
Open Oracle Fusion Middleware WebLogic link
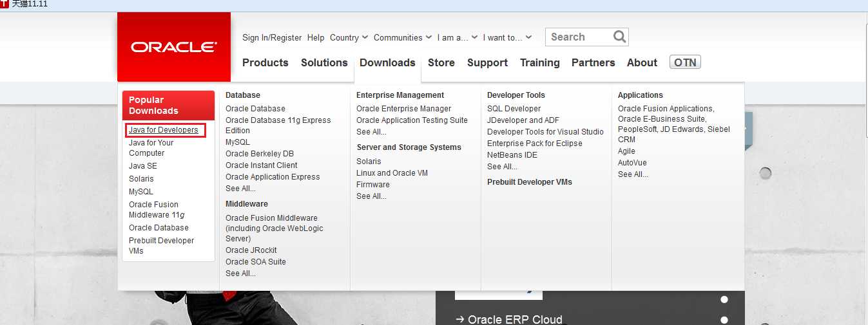[275, 228]
